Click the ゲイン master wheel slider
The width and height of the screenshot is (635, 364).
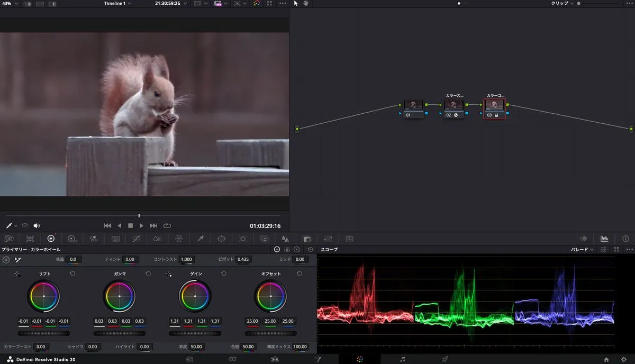point(195,333)
